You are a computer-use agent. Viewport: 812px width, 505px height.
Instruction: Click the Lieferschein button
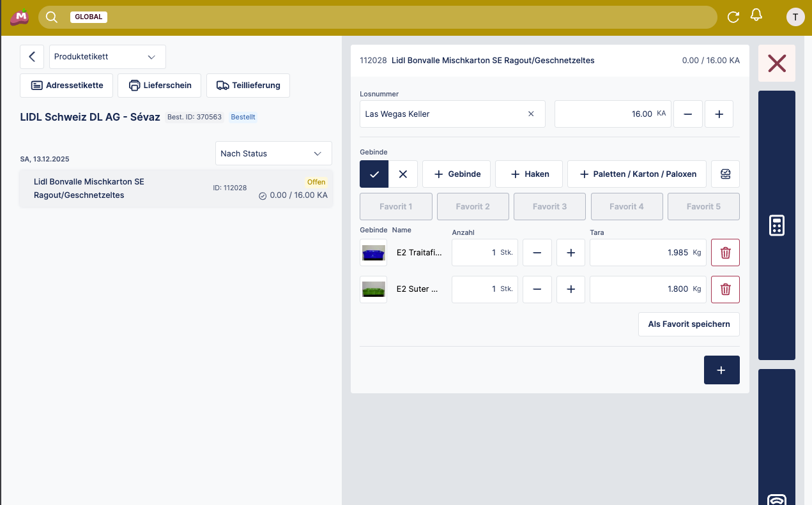160,86
